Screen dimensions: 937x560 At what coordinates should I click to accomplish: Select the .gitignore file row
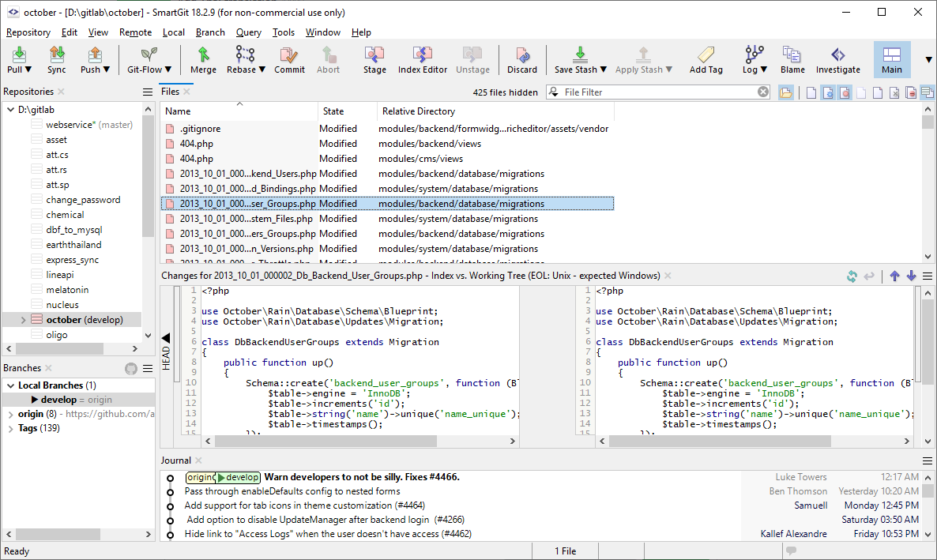[x=388, y=129]
